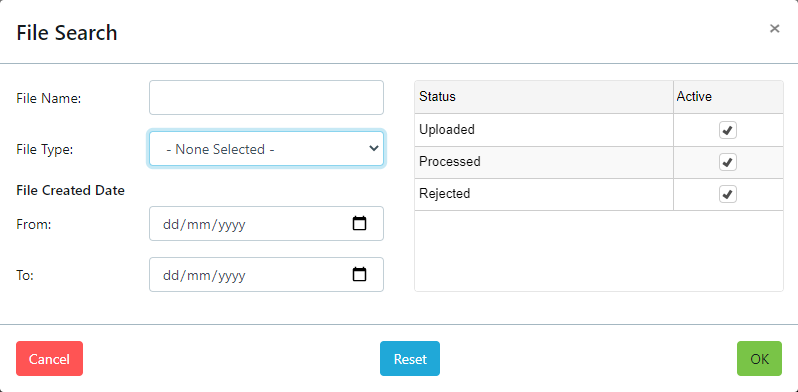
Task: Click the File Name text input
Action: click(x=266, y=97)
